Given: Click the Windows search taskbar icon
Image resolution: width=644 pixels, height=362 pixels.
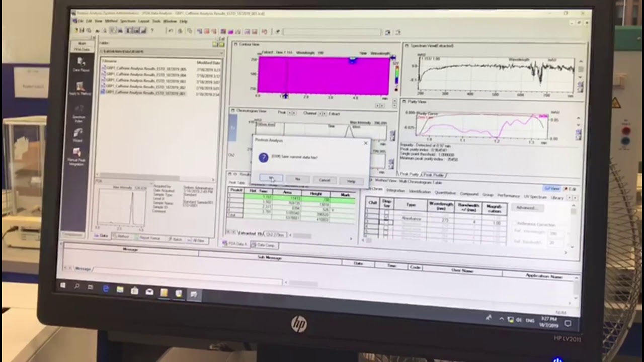Looking at the screenshot, I should click(76, 287).
